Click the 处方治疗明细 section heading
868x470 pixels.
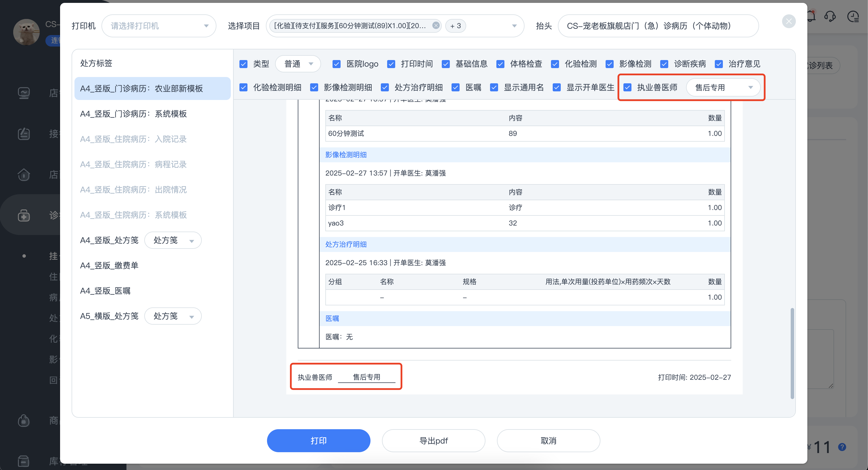(346, 244)
